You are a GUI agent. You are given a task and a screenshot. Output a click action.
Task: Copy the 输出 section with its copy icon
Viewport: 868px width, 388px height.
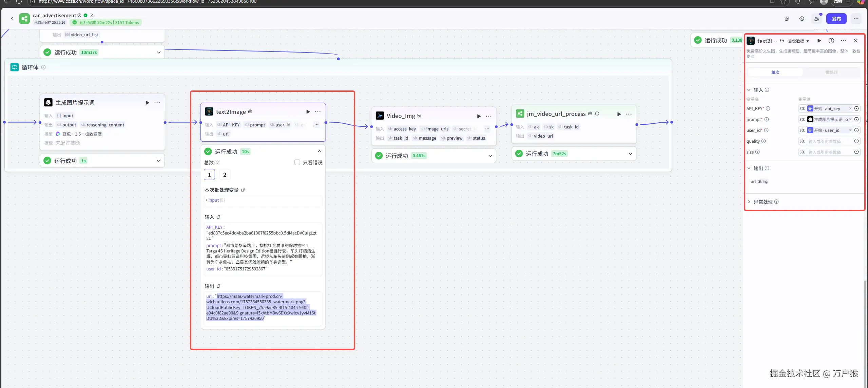218,286
